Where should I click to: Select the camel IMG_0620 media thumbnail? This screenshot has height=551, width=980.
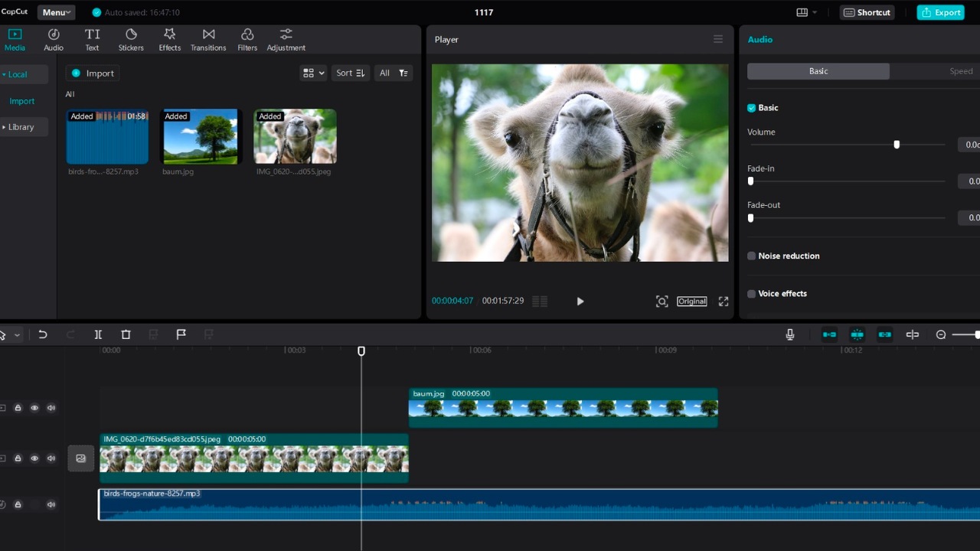(295, 136)
